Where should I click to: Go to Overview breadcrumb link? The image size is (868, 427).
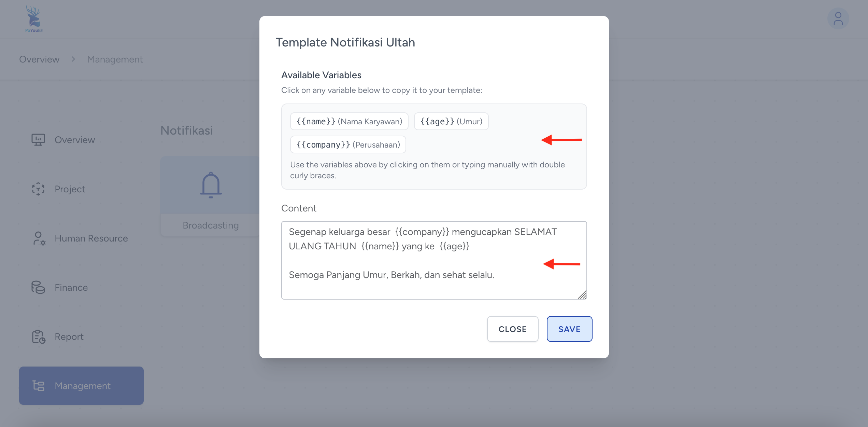pyautogui.click(x=39, y=59)
